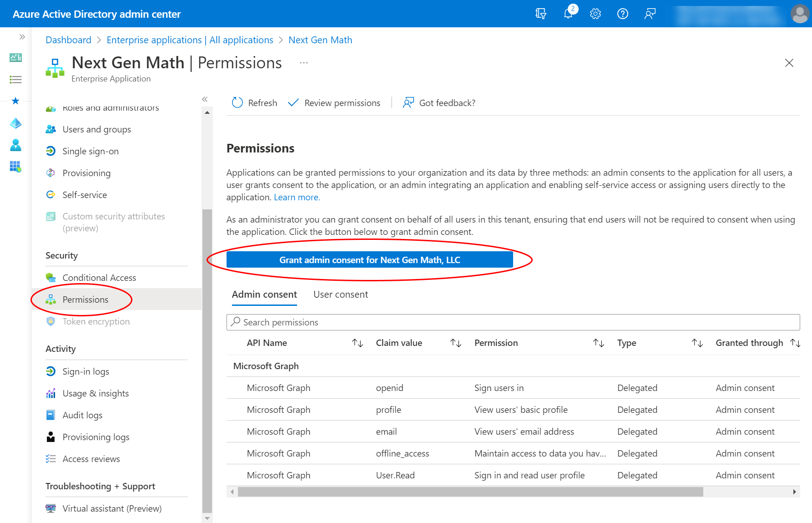Open Single sign-on menu item
The width and height of the screenshot is (812, 523).
[x=117, y=151]
